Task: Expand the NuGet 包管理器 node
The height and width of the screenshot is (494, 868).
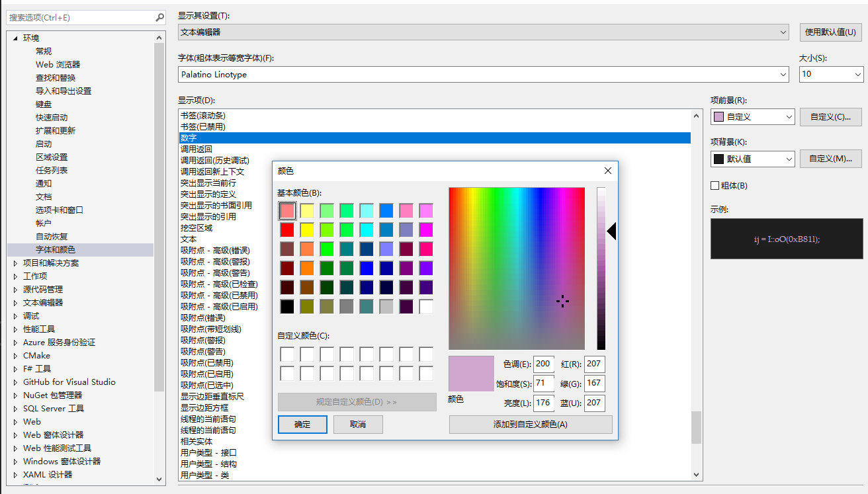Action: [x=16, y=395]
